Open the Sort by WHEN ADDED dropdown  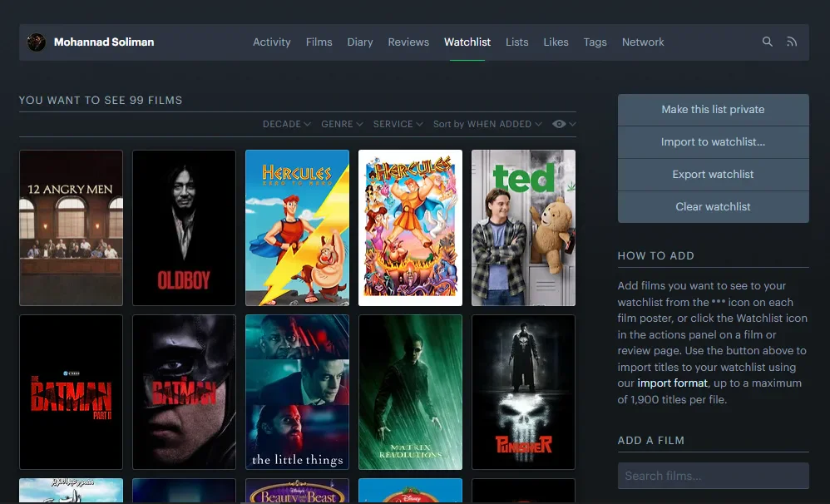tap(487, 124)
